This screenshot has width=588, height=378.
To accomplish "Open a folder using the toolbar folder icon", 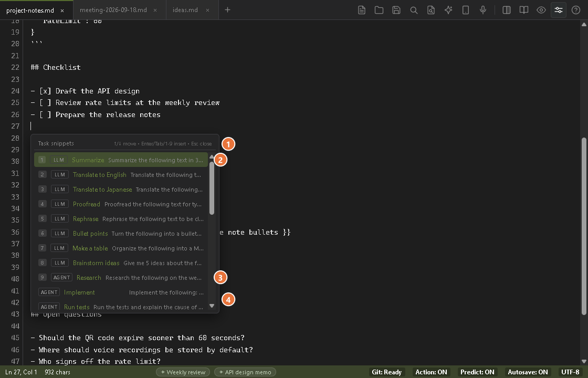I will [x=379, y=10].
